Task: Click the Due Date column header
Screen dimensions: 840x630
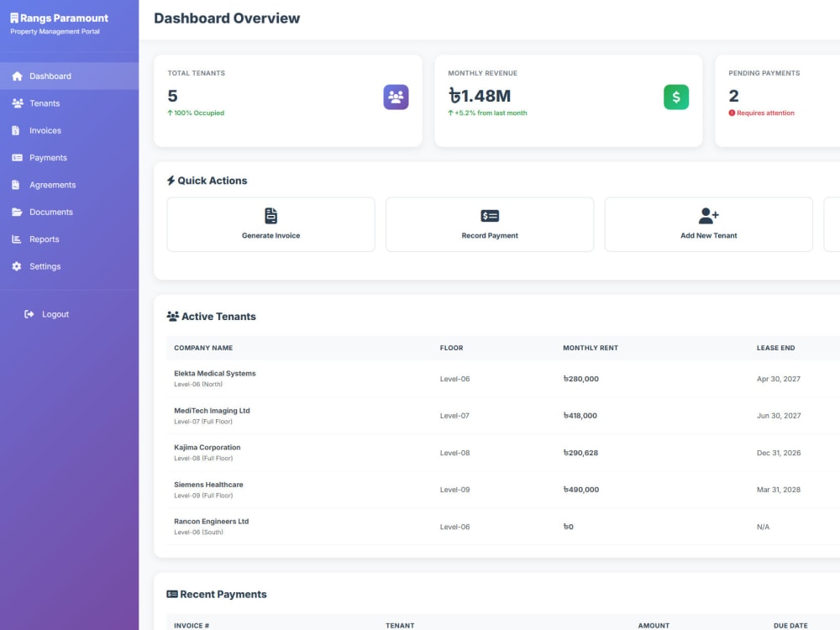Action: click(790, 625)
